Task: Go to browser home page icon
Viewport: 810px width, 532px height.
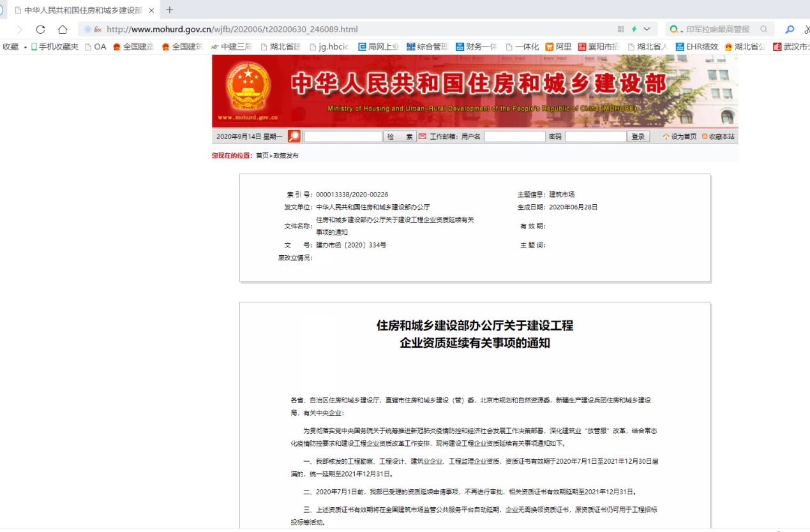Action: pos(63,29)
